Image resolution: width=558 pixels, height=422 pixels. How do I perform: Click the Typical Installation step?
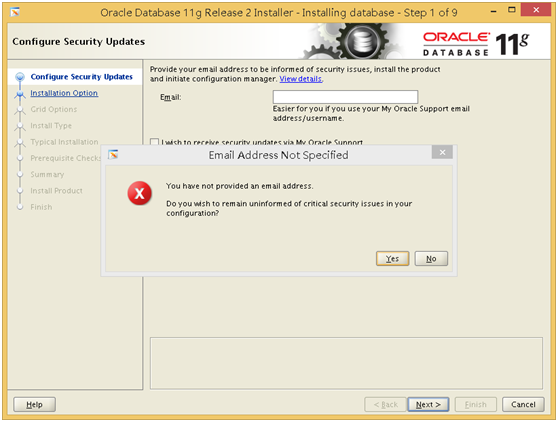[x=64, y=142]
